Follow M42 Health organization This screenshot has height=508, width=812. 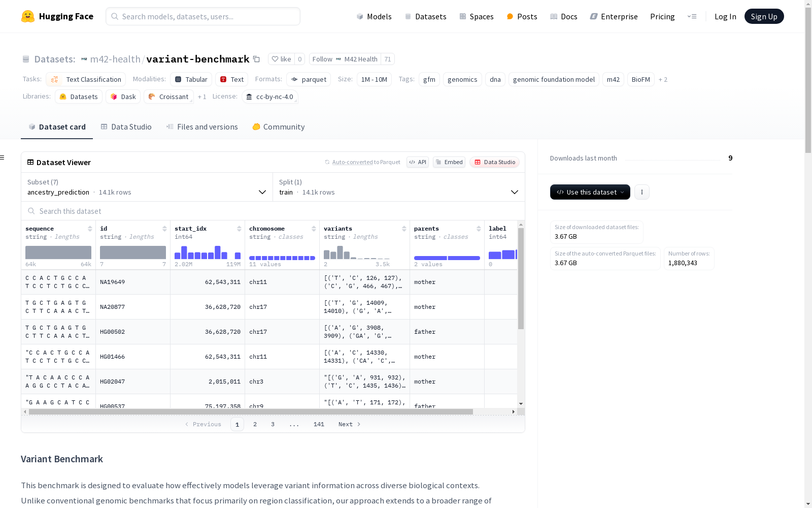(x=345, y=59)
